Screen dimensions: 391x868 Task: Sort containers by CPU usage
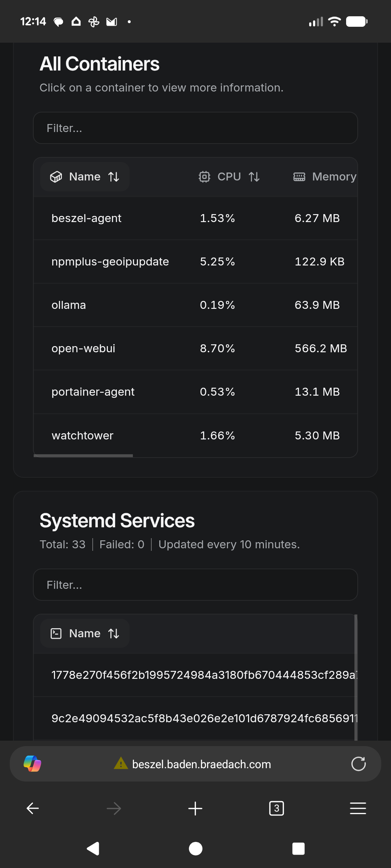tap(229, 177)
